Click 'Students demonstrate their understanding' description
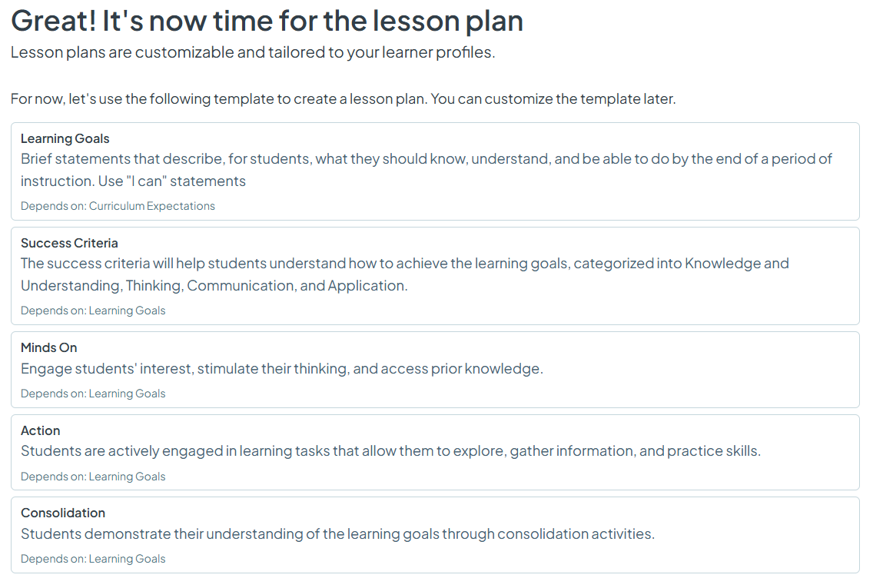Viewport: 873px width, 588px height. point(337,534)
